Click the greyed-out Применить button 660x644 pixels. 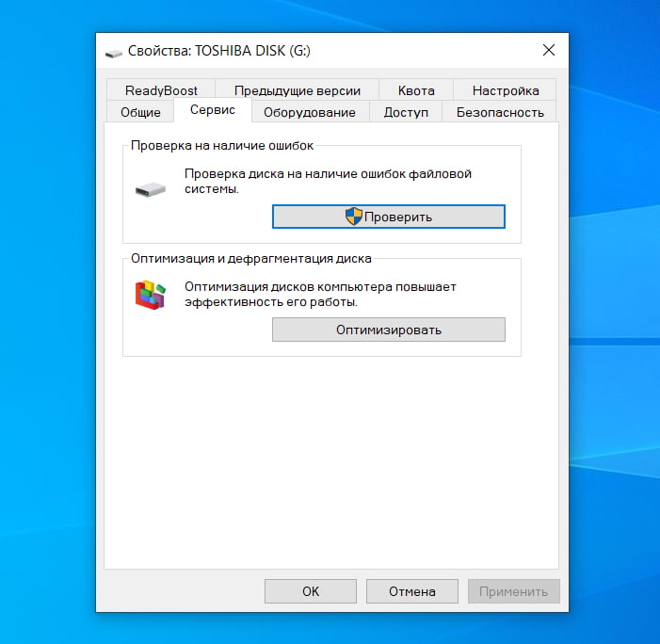[513, 591]
